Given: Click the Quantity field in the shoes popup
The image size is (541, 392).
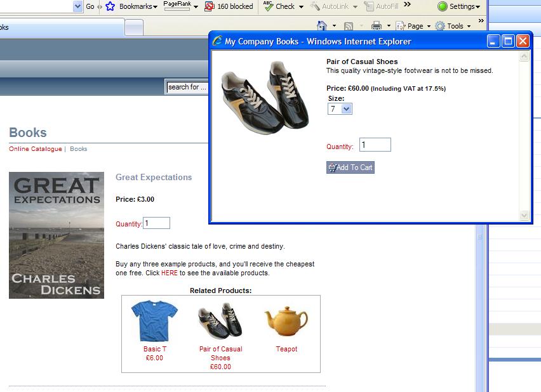Looking at the screenshot, I should coord(375,145).
